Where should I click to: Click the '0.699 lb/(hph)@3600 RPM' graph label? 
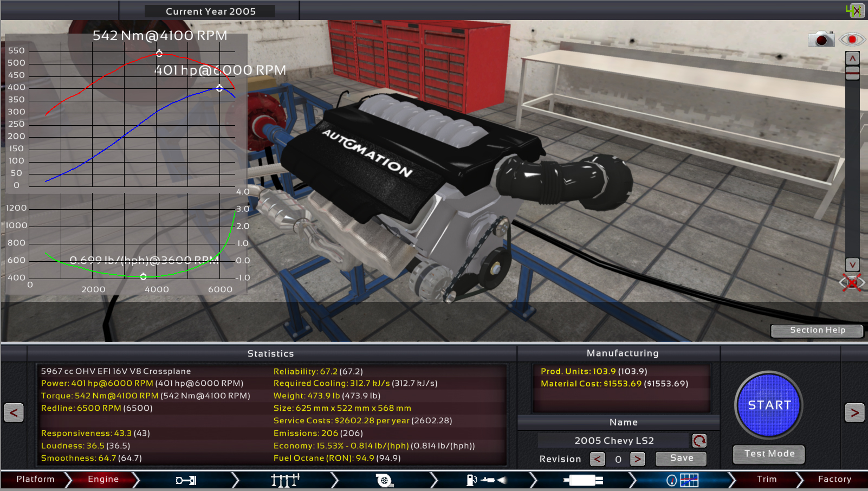144,260
